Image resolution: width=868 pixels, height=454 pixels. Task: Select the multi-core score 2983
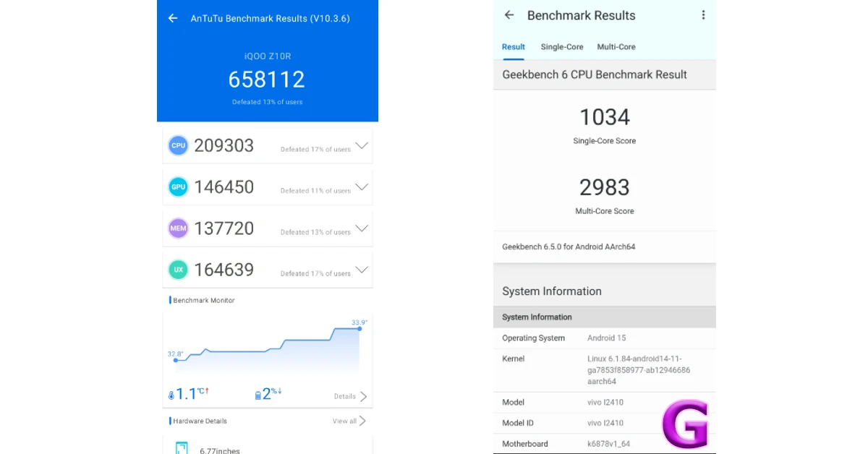(x=605, y=187)
